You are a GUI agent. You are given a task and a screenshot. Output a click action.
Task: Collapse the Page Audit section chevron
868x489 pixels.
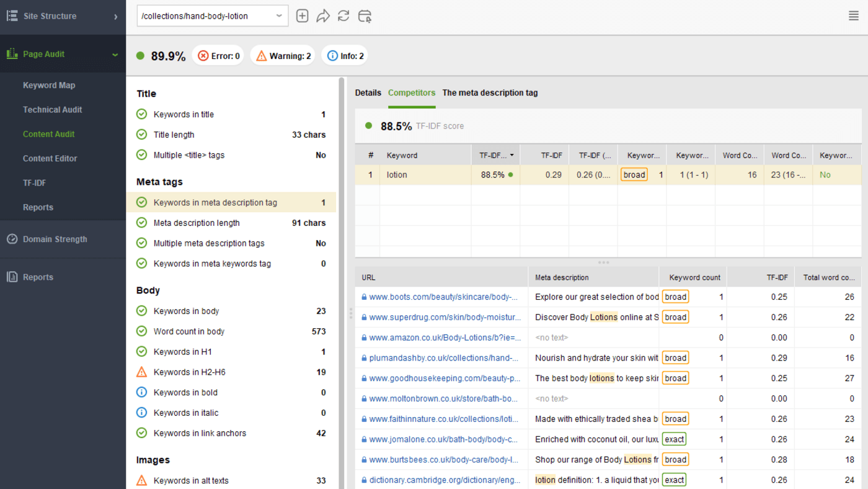[x=114, y=53]
